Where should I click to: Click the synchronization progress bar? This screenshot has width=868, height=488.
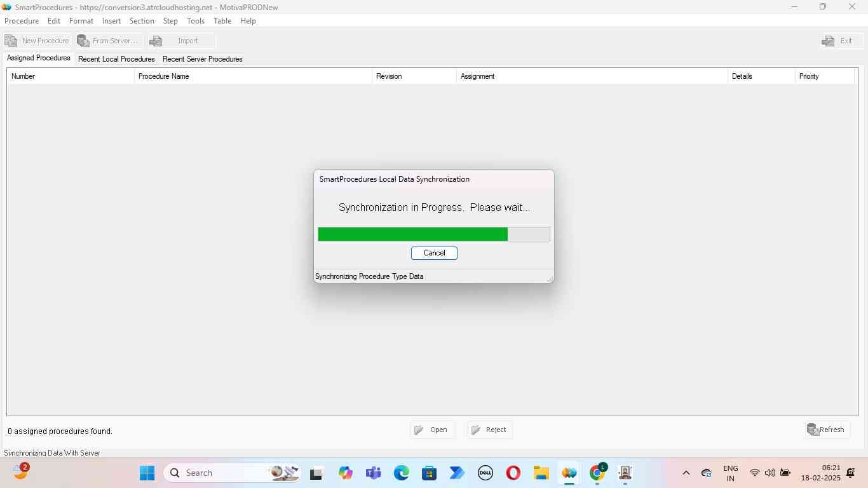[434, 234]
